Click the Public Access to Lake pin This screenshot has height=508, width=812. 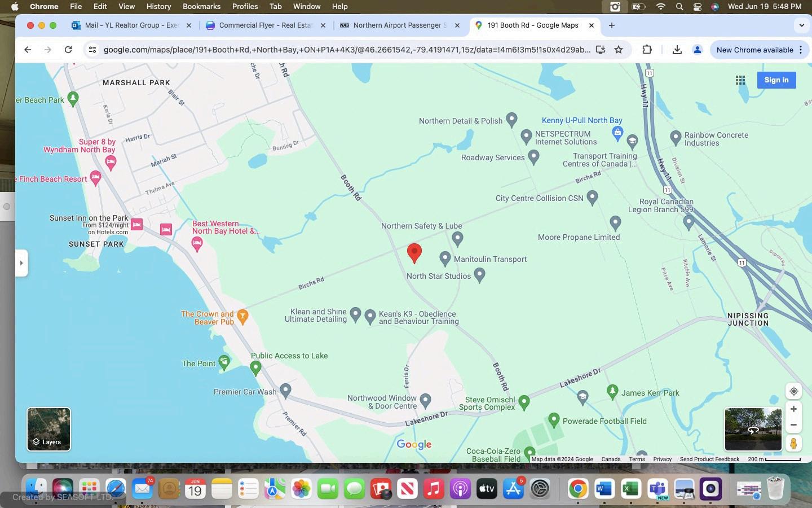[x=255, y=368]
